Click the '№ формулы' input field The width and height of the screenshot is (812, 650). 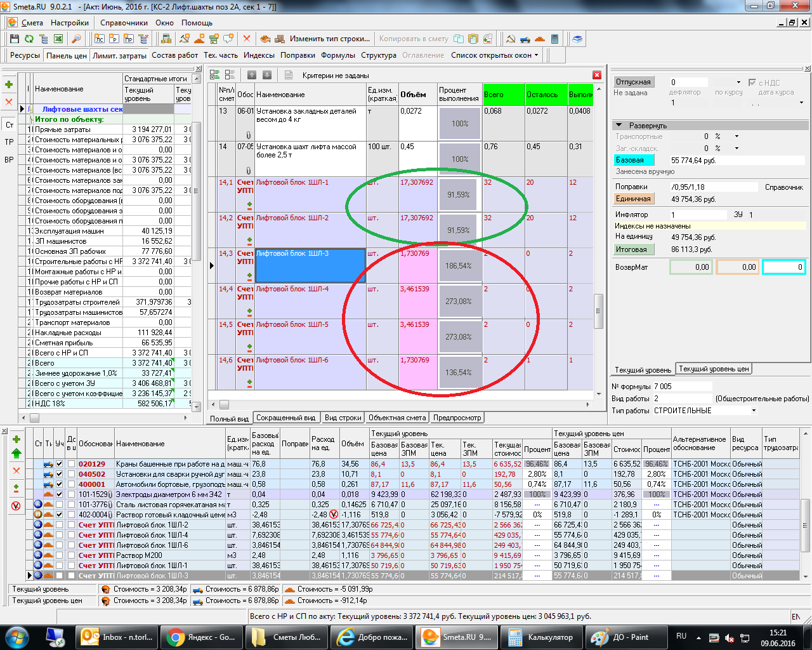[682, 387]
